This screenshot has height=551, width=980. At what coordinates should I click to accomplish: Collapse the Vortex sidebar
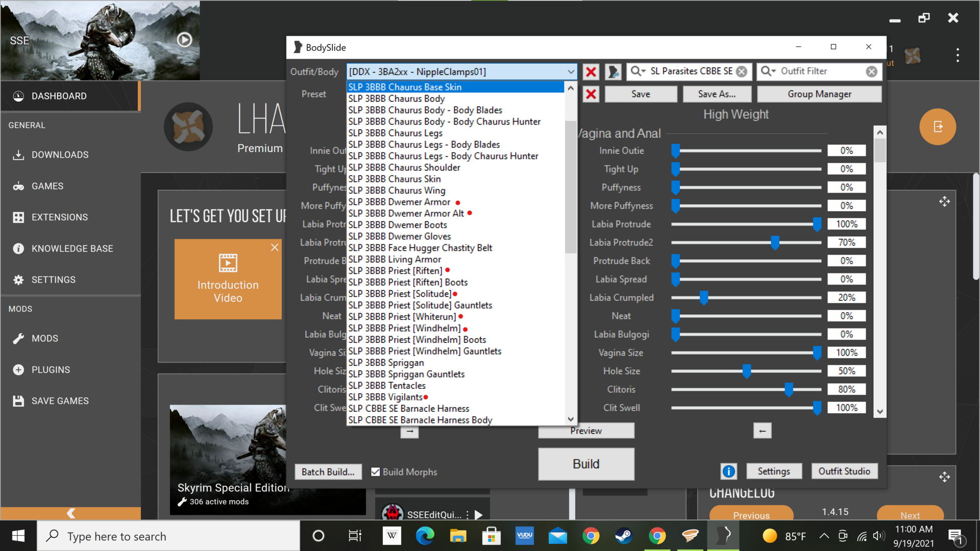70,513
